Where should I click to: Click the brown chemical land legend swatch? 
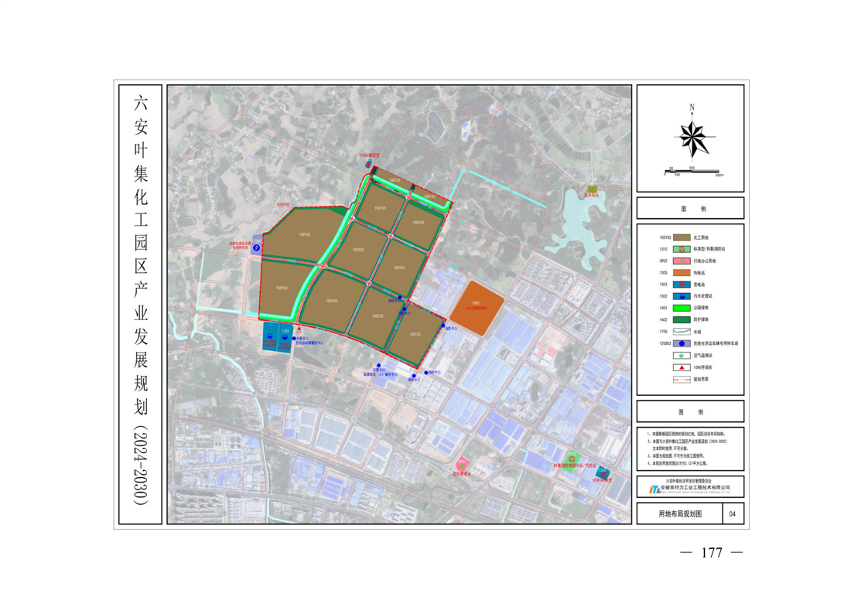click(683, 238)
